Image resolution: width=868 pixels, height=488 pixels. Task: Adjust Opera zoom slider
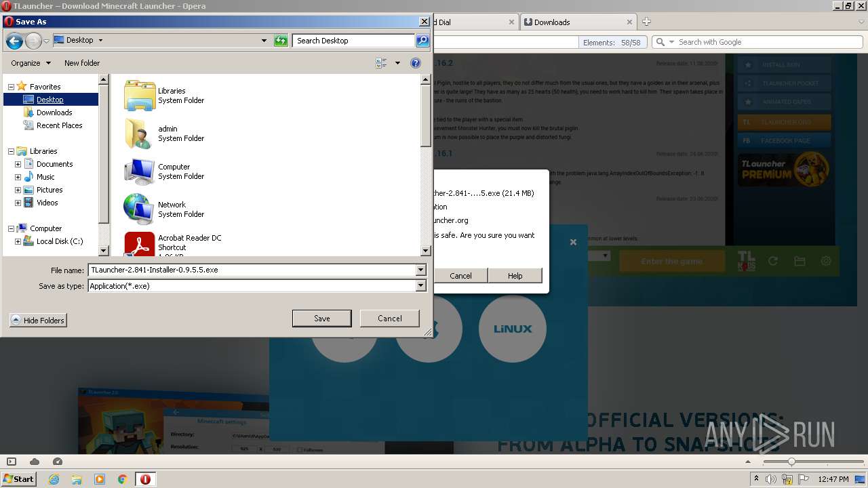(791, 462)
